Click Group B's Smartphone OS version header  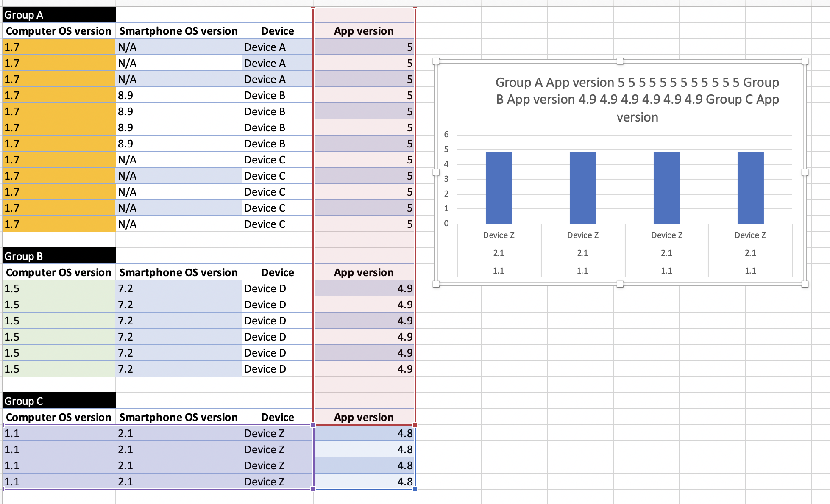pyautogui.click(x=178, y=272)
